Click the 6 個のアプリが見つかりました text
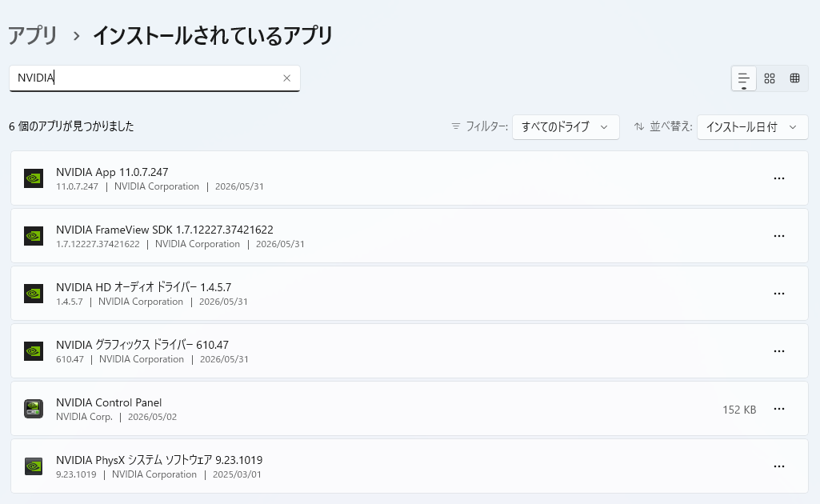The image size is (820, 504). coord(71,126)
